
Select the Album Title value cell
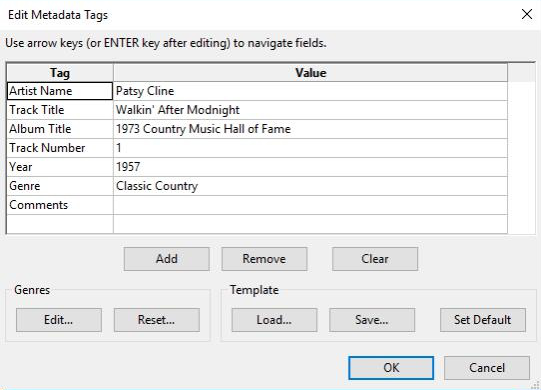[311, 129]
